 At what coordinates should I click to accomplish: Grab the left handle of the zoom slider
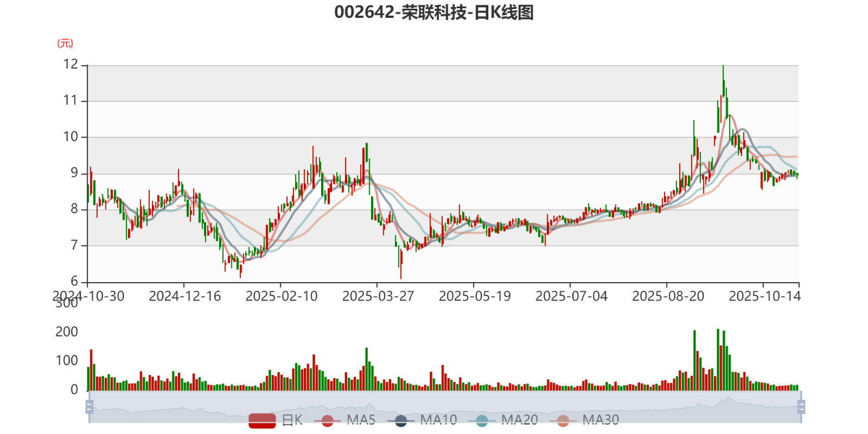tap(90, 407)
